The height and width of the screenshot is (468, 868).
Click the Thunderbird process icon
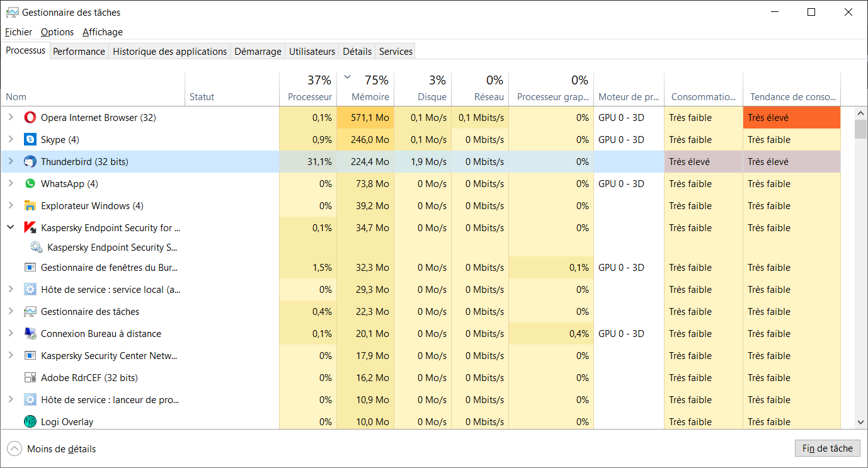30,162
